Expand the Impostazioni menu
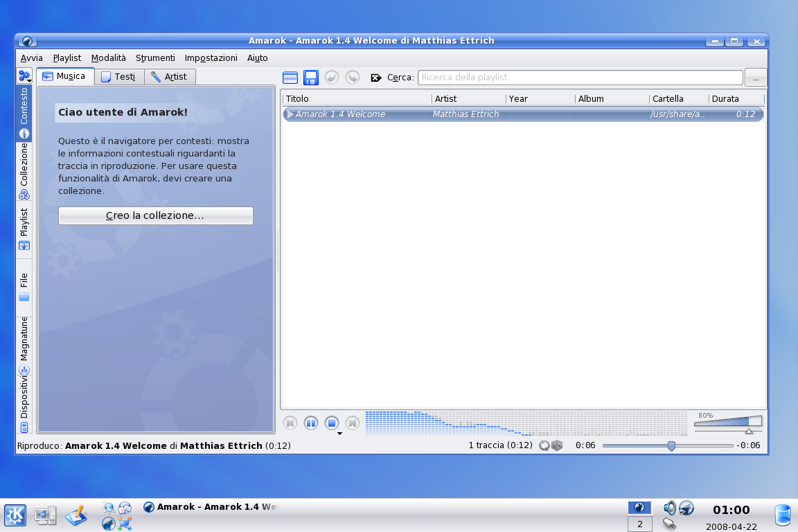 211,58
